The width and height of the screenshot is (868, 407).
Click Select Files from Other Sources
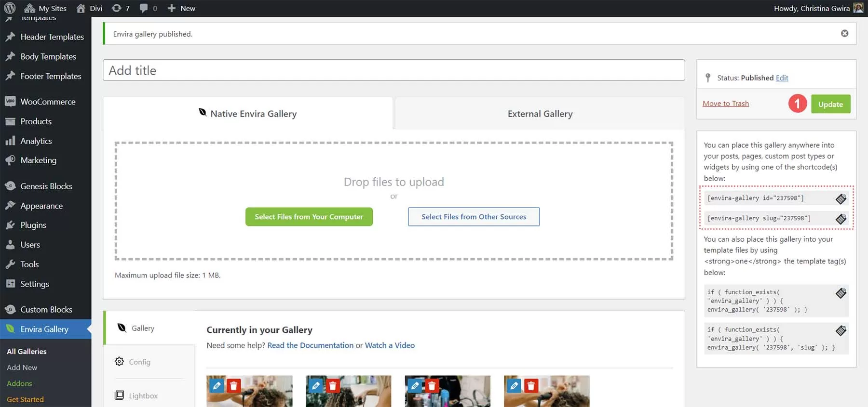coord(474,217)
